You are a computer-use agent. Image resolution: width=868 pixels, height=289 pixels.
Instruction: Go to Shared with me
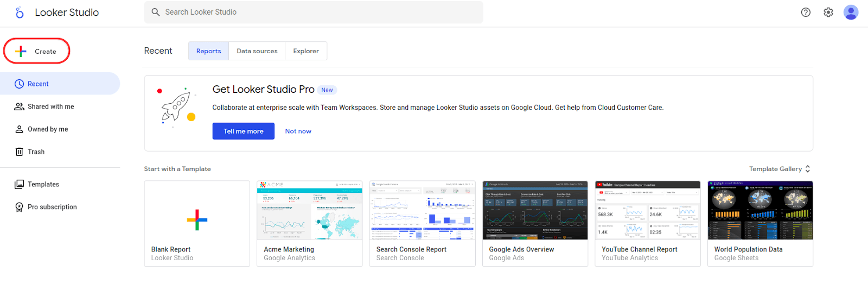tap(50, 107)
